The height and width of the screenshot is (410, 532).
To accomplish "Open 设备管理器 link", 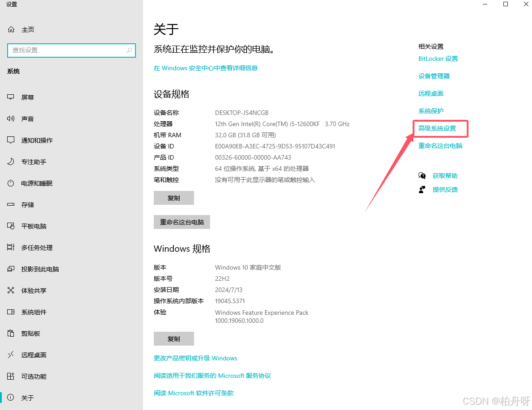I will click(434, 76).
